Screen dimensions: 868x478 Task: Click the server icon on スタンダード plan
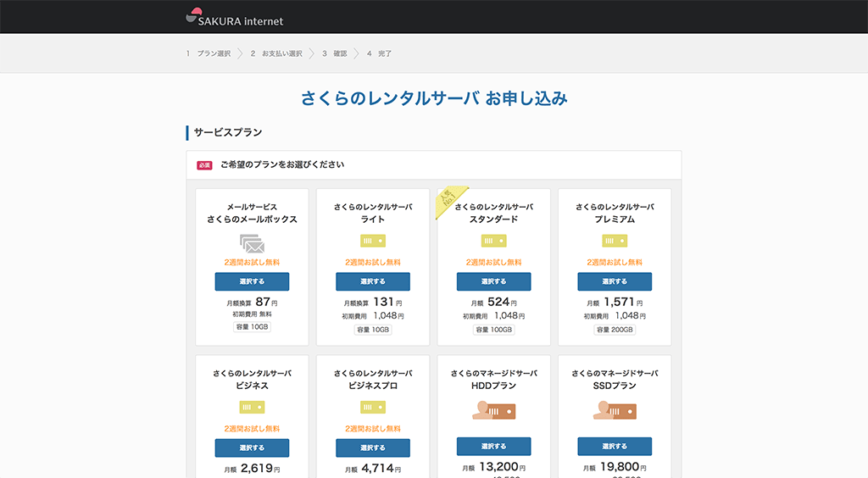493,241
